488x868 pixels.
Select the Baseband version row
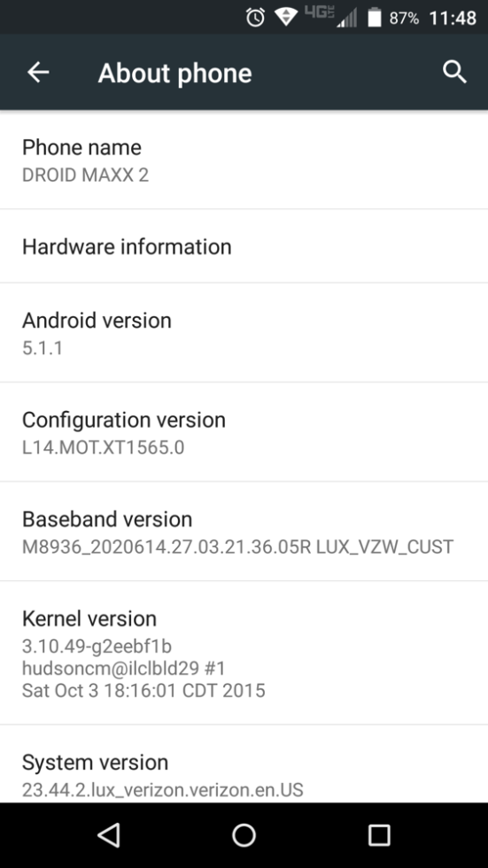point(244,532)
